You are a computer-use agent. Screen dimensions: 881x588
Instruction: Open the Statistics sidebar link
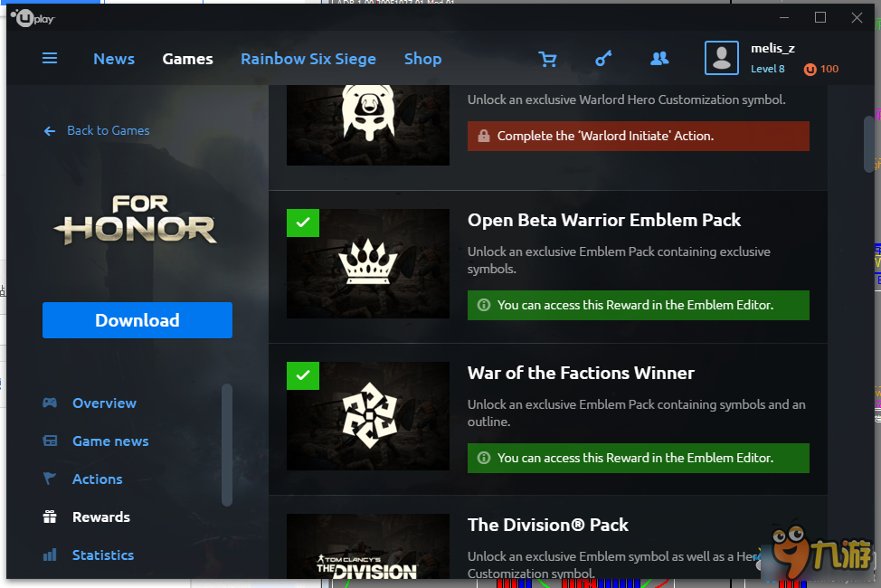click(103, 555)
